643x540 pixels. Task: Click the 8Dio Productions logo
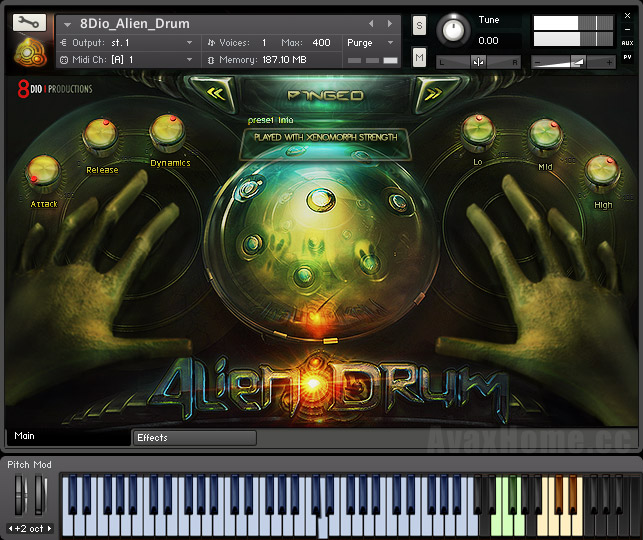55,89
